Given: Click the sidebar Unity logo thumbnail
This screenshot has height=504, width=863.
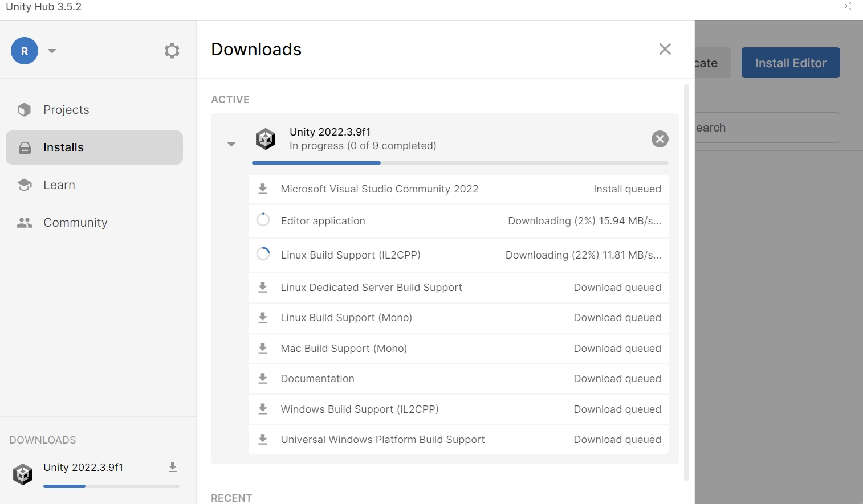Looking at the screenshot, I should pos(23,474).
